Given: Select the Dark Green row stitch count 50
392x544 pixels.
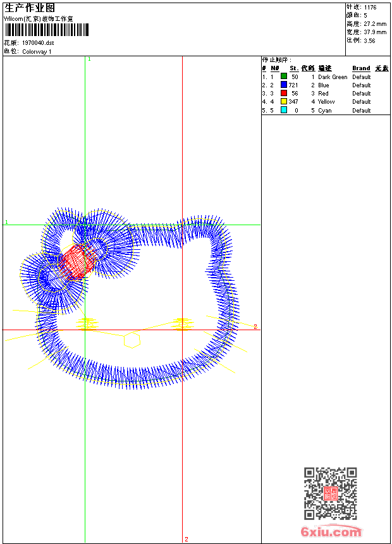Looking at the screenshot, I should coord(295,77).
